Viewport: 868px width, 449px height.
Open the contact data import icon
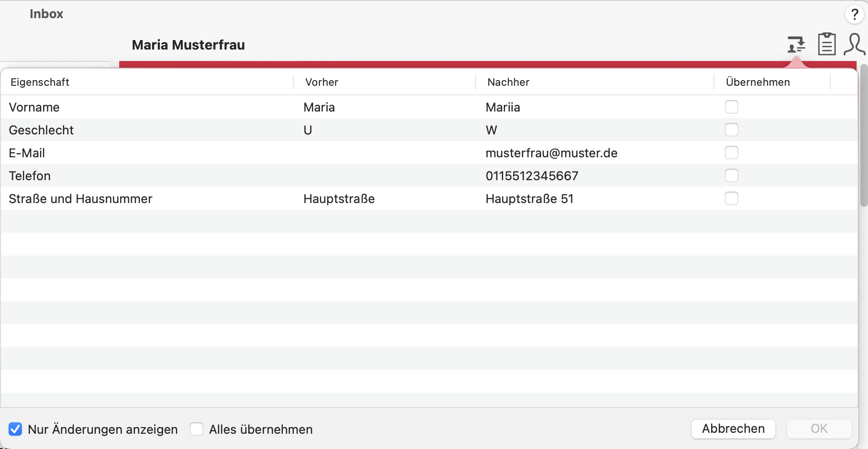[x=796, y=44]
